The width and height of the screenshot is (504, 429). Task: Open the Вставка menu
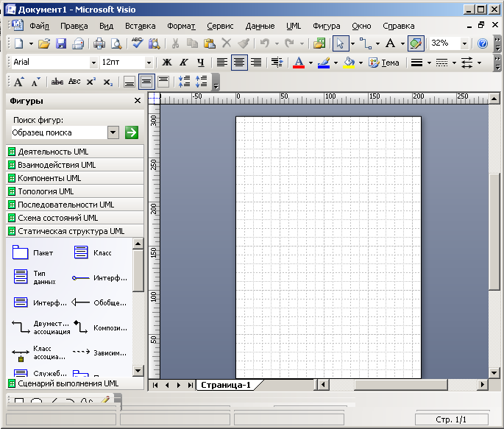[x=140, y=26]
